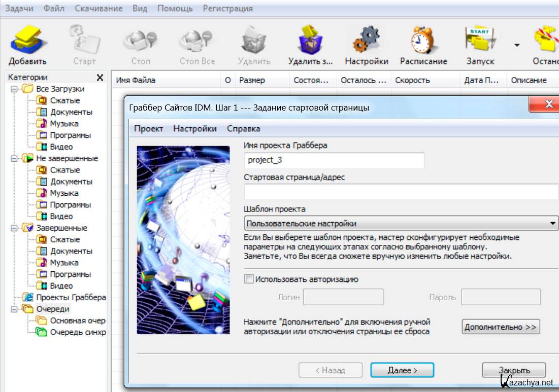Click the Добавить (Add) toolbar icon

coord(27,46)
